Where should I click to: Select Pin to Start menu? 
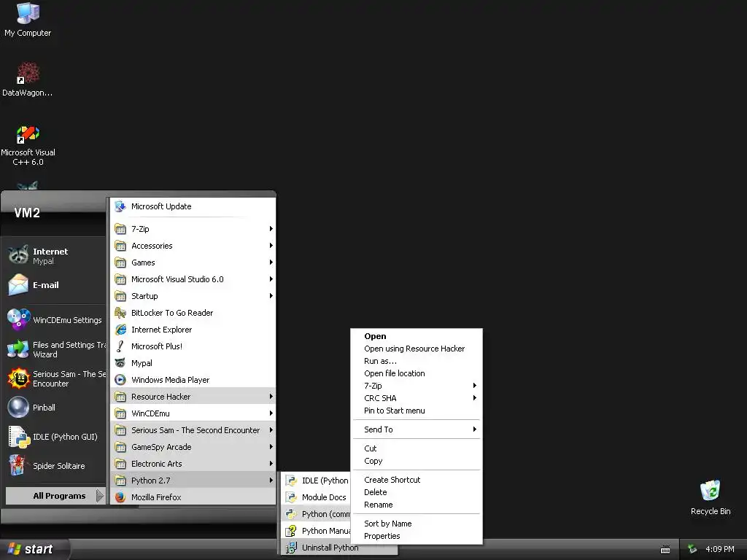tap(417, 411)
